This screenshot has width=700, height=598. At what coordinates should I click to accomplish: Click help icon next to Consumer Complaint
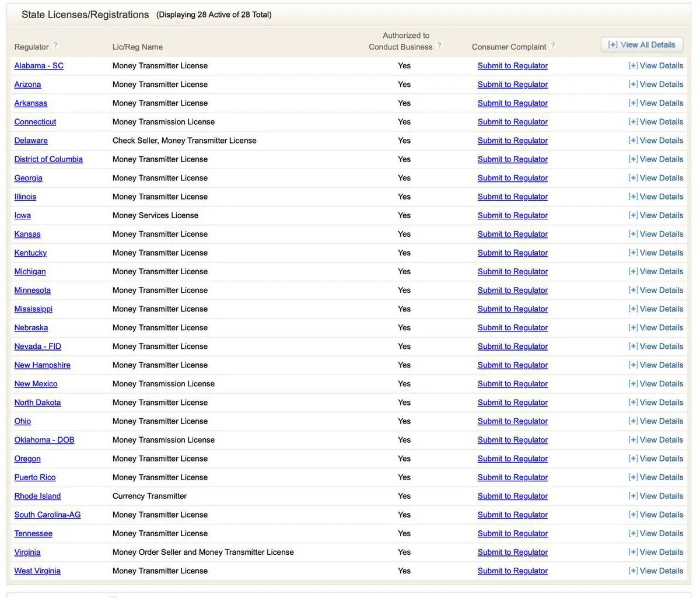pyautogui.click(x=553, y=46)
